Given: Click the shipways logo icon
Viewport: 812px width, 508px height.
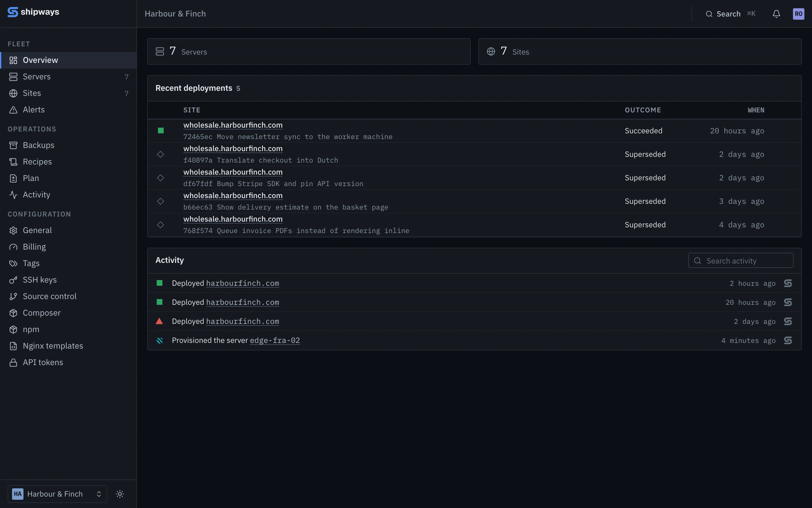Looking at the screenshot, I should (13, 12).
